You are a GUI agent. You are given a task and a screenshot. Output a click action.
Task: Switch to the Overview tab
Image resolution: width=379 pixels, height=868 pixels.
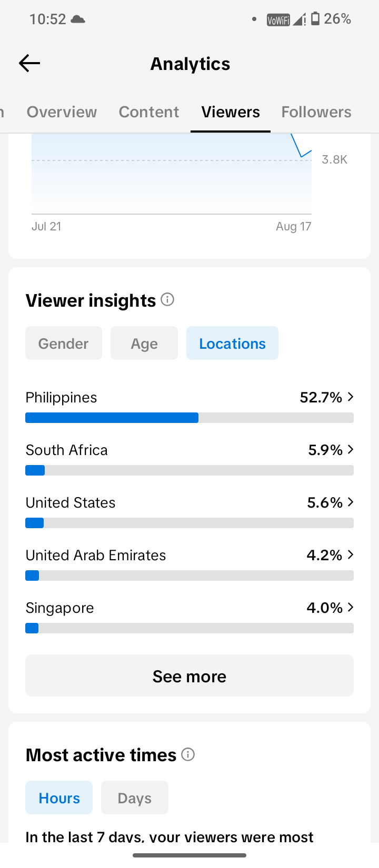(62, 112)
